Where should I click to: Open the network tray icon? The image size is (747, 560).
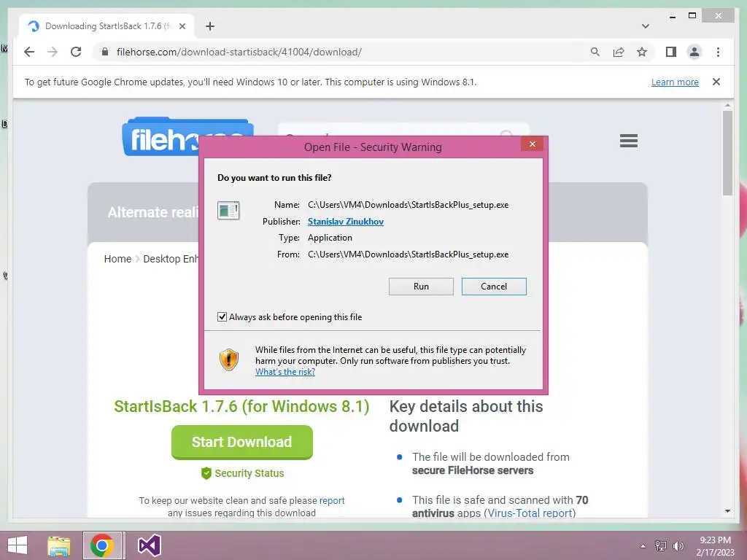[x=661, y=545]
